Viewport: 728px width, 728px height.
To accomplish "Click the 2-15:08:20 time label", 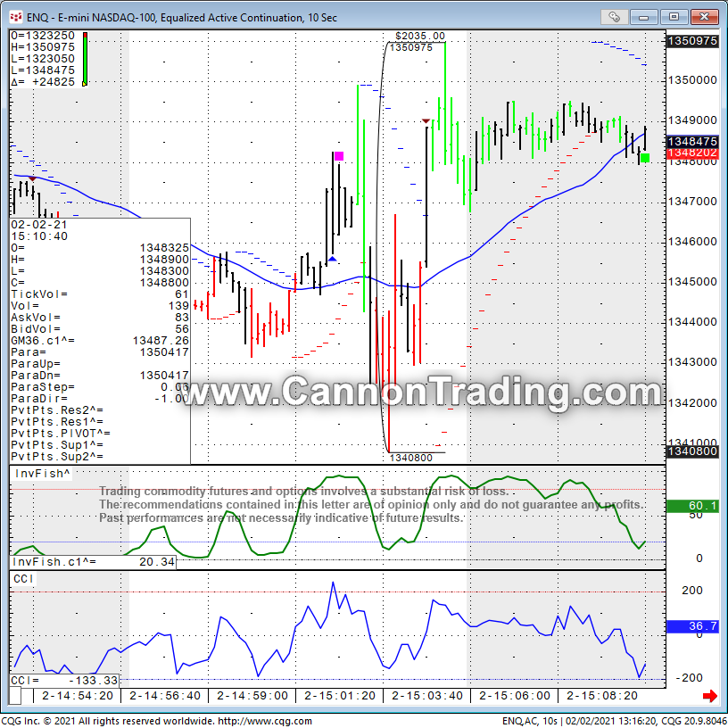I will pyautogui.click(x=601, y=696).
